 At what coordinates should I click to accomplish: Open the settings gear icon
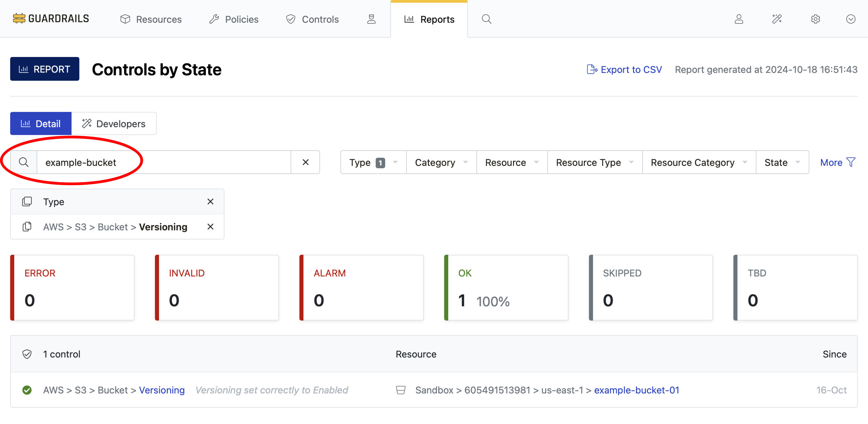[815, 19]
